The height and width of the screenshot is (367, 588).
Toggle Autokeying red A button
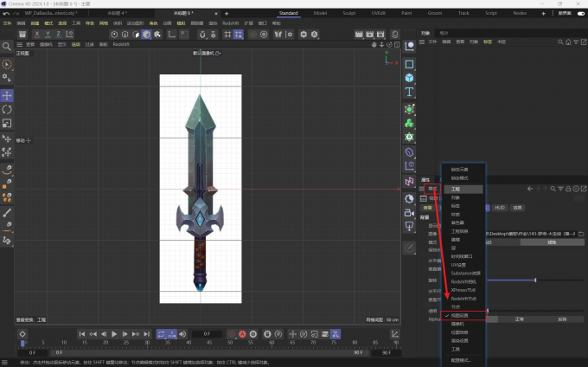242,334
